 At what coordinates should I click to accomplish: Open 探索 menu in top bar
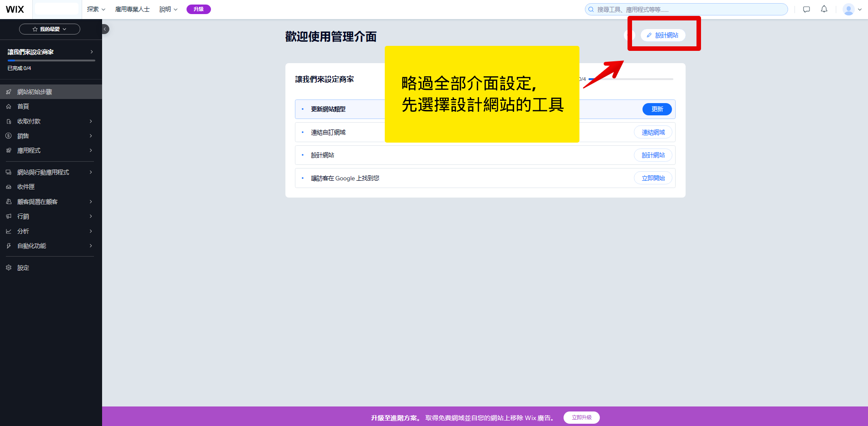[x=96, y=10]
